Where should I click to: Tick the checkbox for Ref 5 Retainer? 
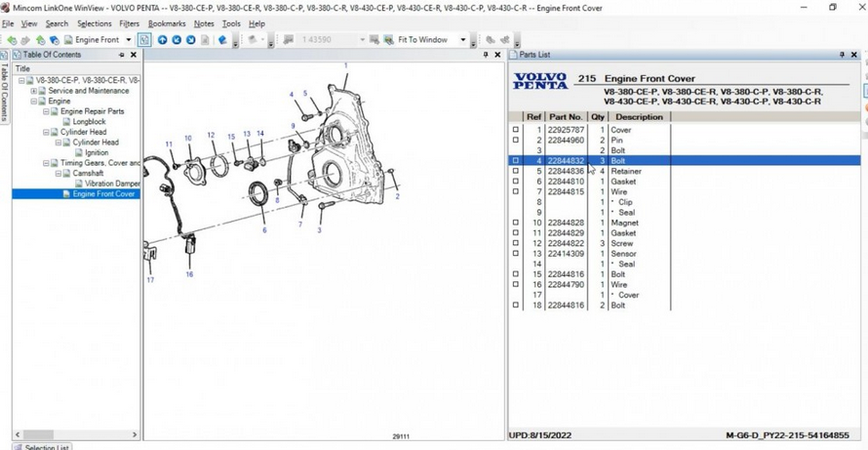(515, 171)
